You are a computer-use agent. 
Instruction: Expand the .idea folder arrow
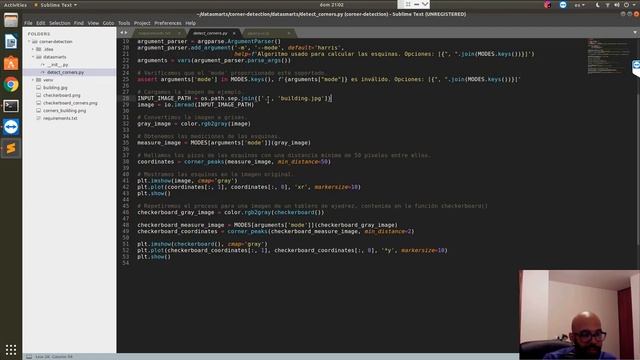[x=33, y=49]
